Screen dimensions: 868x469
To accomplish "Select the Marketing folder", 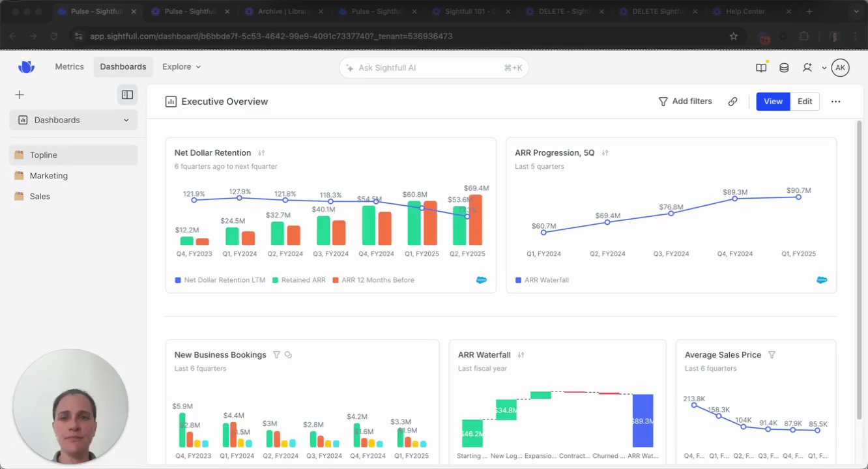I will (x=74, y=176).
